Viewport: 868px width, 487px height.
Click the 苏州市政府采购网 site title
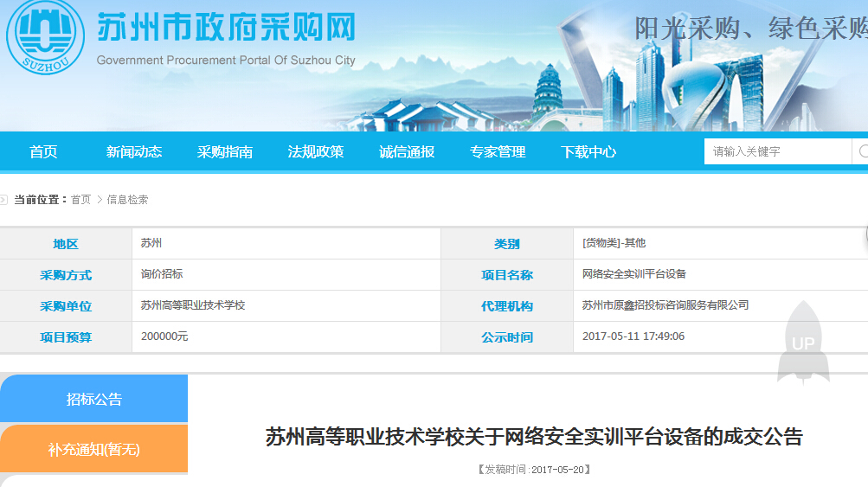pos(227,28)
